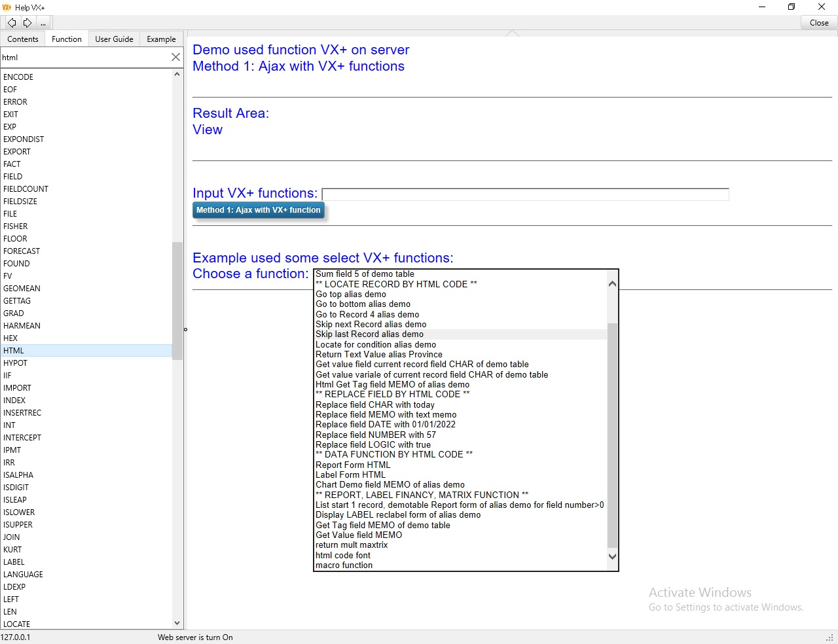Image resolution: width=838 pixels, height=644 pixels.
Task: Click the down arrow on the example list scrollbar
Action: tap(611, 556)
